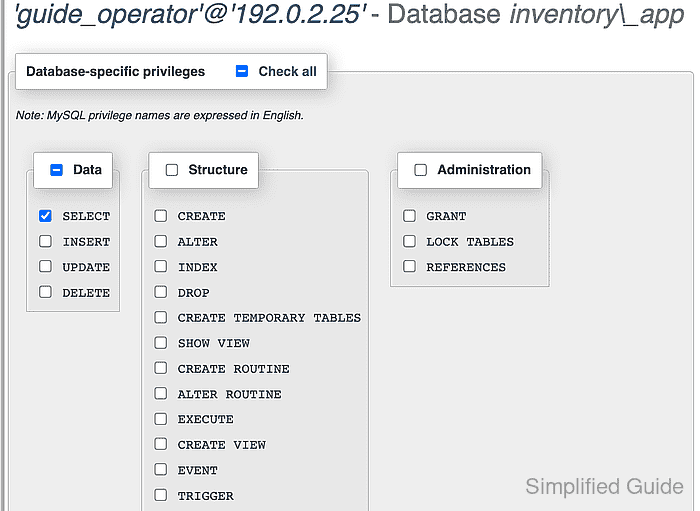
Task: Enable the GRANT privilege checkbox
Action: (409, 216)
